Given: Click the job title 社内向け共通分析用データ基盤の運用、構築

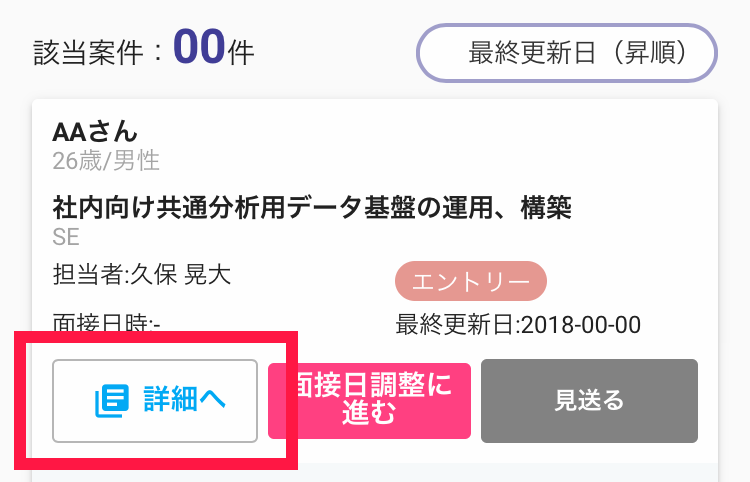Looking at the screenshot, I should [x=312, y=208].
